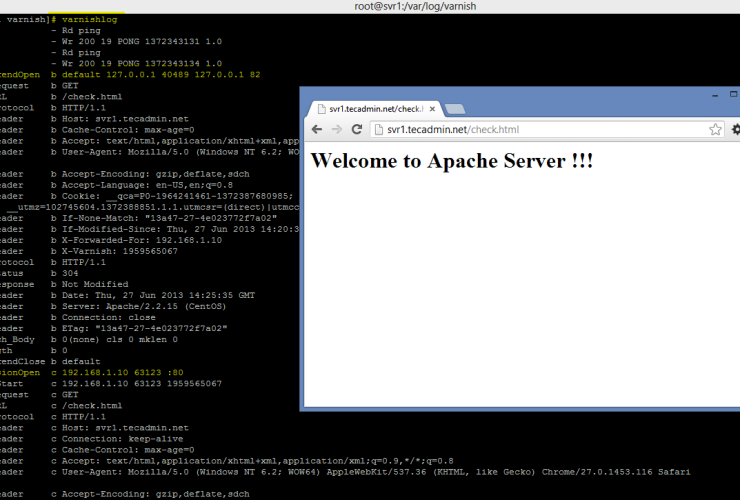Image resolution: width=740 pixels, height=500 pixels.
Task: Click the browser Forward arrow button
Action: click(336, 129)
